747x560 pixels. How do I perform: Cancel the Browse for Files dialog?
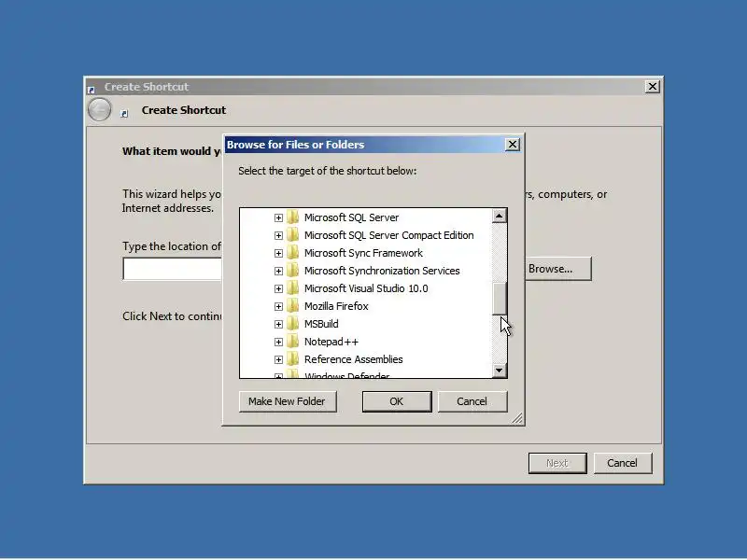pyautogui.click(x=472, y=401)
